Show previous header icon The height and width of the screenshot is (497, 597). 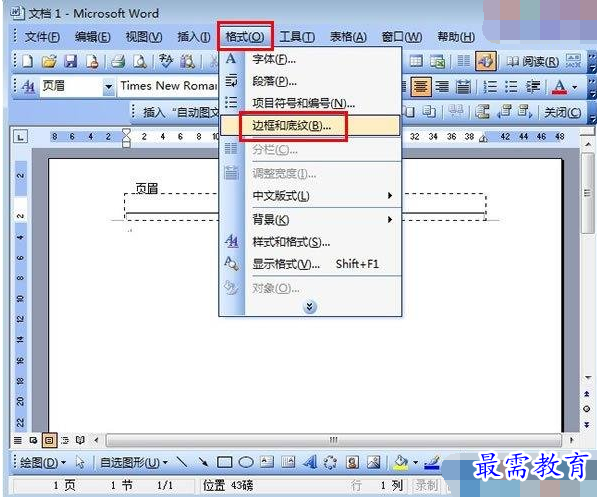click(x=504, y=112)
